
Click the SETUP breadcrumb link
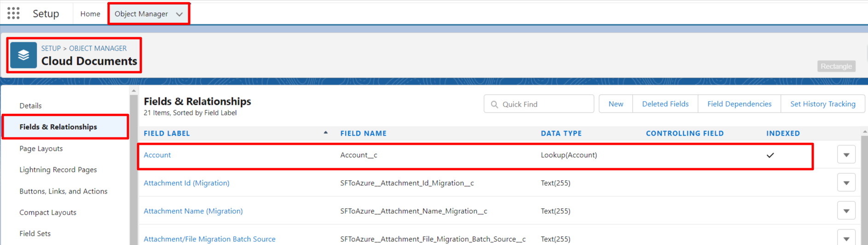[51, 48]
